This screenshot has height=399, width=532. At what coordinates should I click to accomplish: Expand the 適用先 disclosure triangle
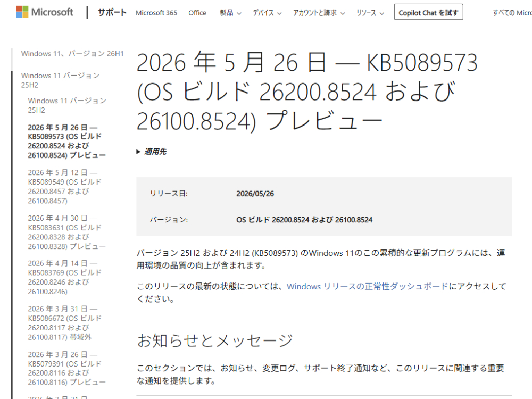pos(138,152)
